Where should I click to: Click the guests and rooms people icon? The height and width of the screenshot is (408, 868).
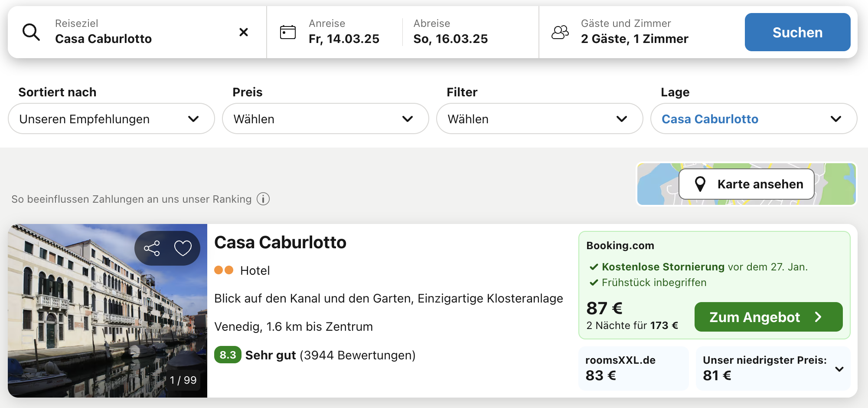tap(560, 32)
